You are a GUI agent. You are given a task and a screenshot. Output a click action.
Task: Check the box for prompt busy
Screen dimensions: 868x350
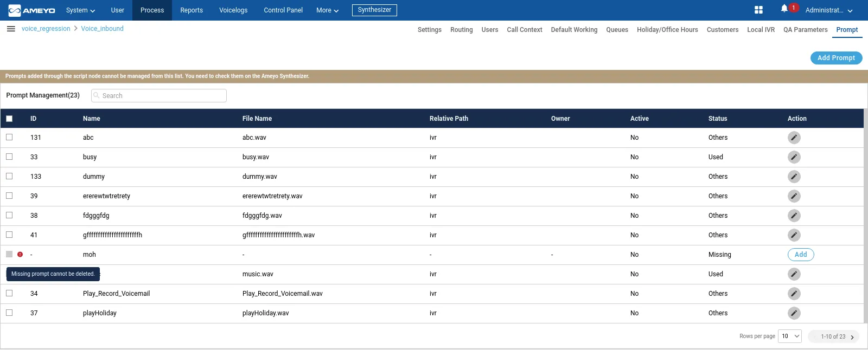tap(9, 157)
